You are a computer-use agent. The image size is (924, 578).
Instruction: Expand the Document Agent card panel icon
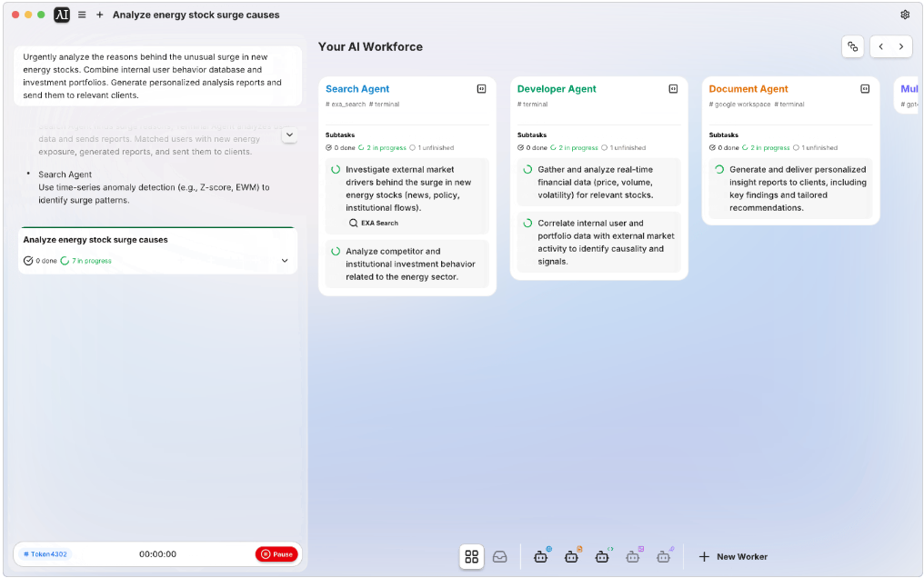(865, 89)
